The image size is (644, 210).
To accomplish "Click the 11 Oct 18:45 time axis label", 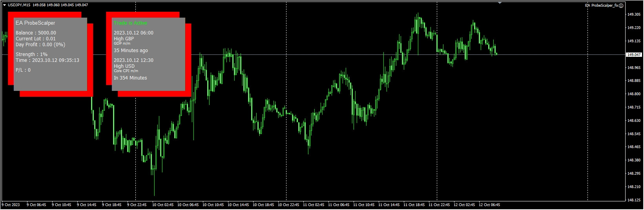I will [x=414, y=205].
